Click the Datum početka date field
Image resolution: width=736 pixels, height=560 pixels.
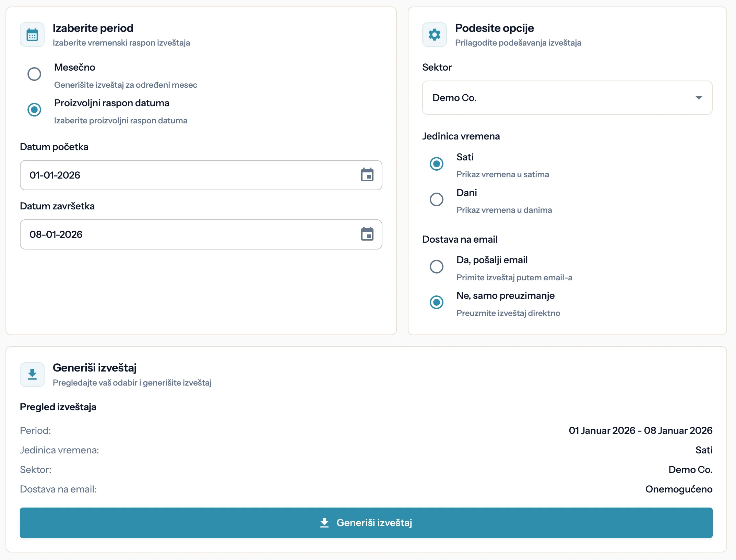pos(185,175)
